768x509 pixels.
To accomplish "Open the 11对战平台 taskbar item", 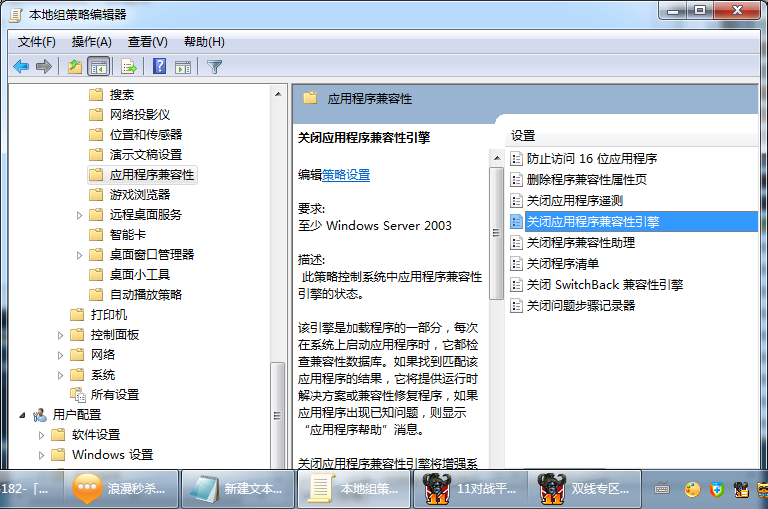I will [471, 489].
